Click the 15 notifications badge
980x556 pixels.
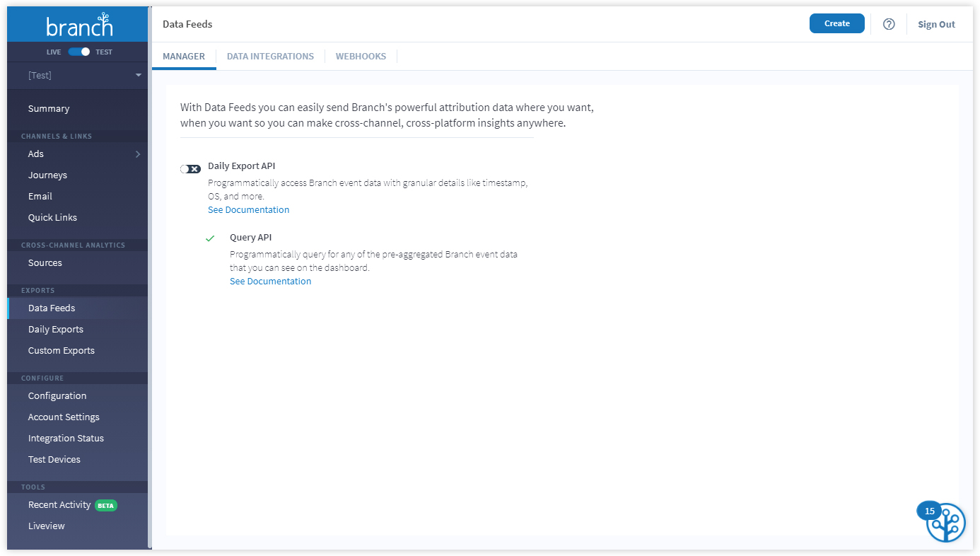click(929, 511)
